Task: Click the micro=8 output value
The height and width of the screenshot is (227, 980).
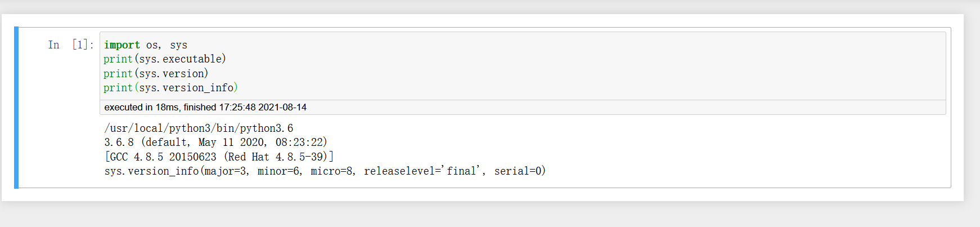Action: [x=332, y=171]
